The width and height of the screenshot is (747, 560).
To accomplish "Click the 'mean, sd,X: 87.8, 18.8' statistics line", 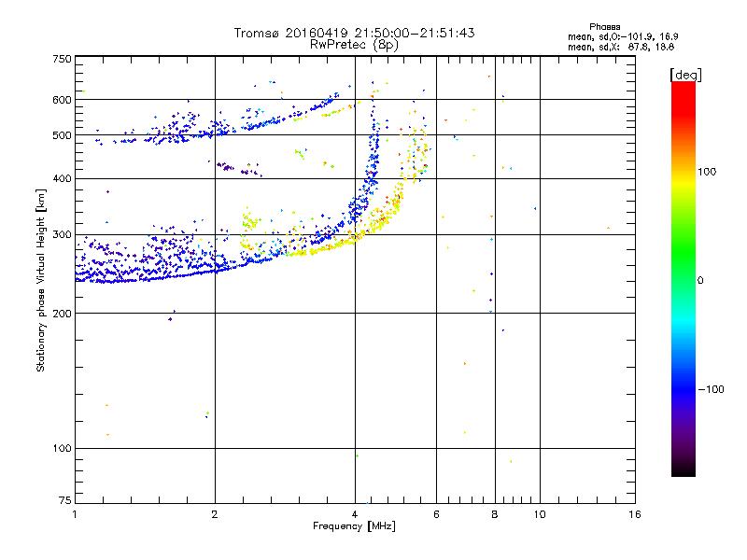I will coord(621,48).
